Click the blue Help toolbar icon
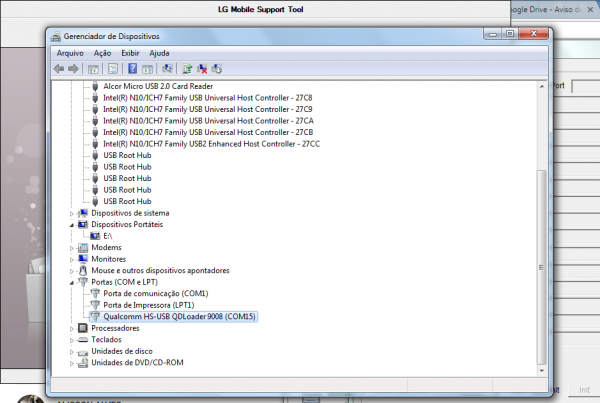The width and height of the screenshot is (600, 403). [131, 69]
